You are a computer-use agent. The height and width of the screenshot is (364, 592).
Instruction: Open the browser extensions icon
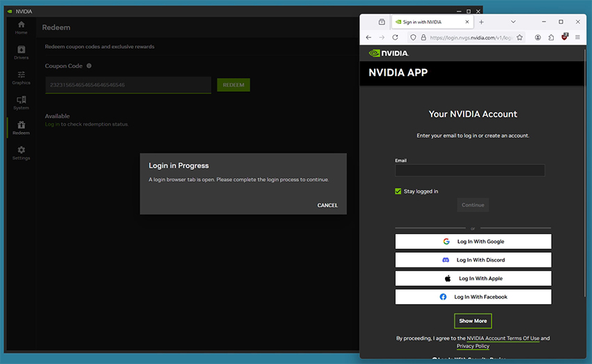click(551, 38)
